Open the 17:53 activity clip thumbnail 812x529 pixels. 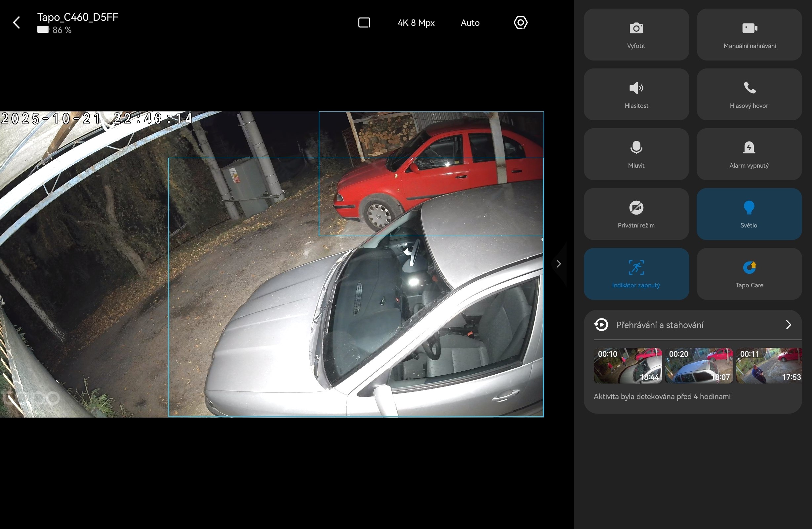point(769,366)
